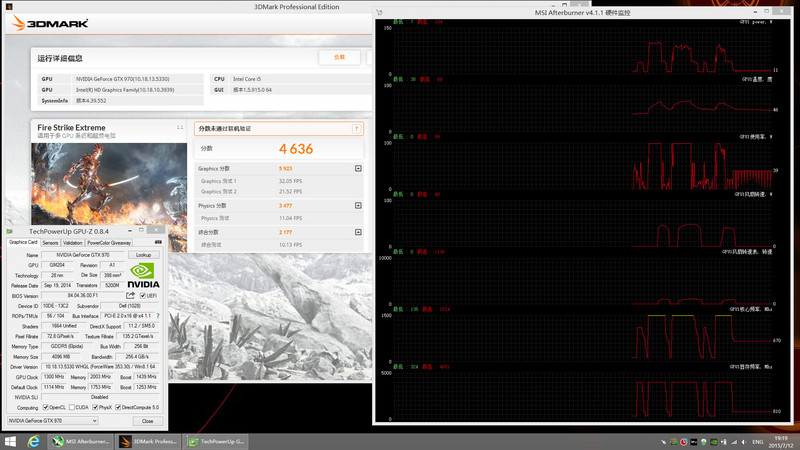800x450 pixels.
Task: Switch to TechPowerUp GPU-Z taskbar button
Action: pos(215,442)
